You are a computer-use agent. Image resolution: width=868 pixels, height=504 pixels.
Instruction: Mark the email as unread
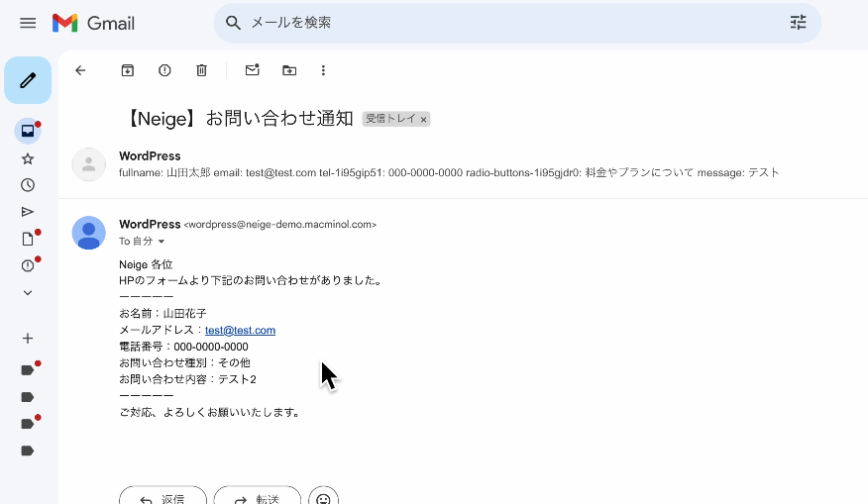tap(253, 70)
